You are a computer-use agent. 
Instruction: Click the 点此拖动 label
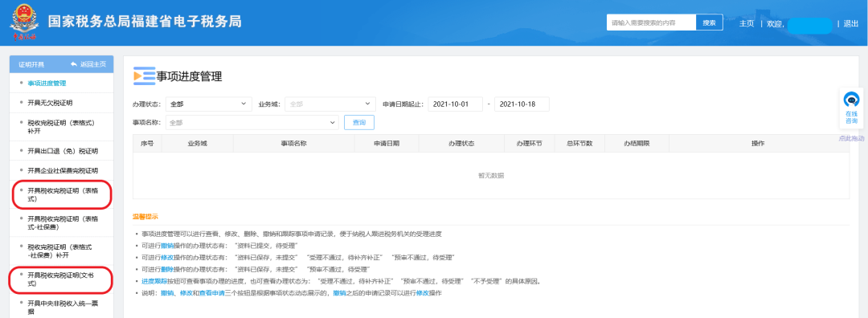click(x=852, y=138)
